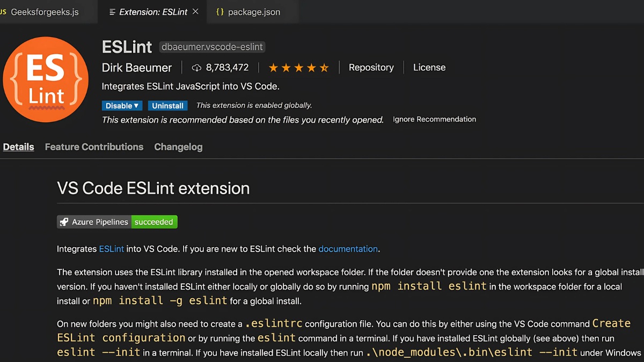Click the succeeded status badge
Viewport: 644px width, 362px height.
tap(154, 221)
